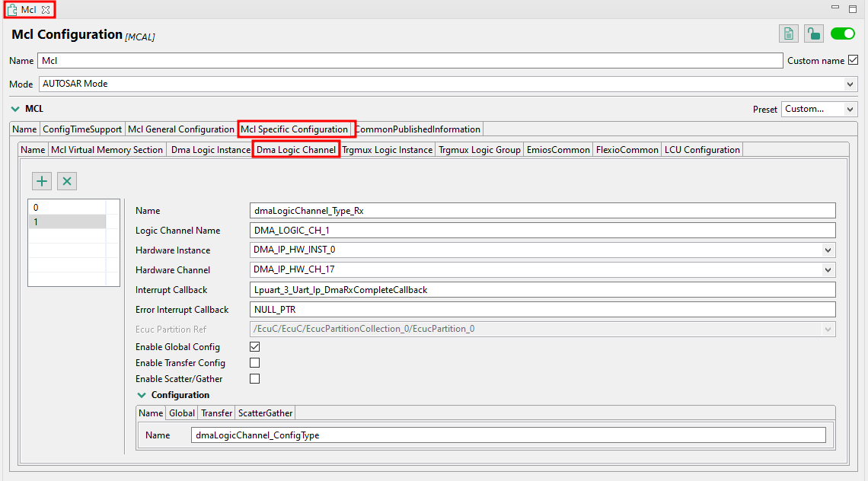This screenshot has width=868, height=481.
Task: Click the plus icon to add channel
Action: pos(42,180)
